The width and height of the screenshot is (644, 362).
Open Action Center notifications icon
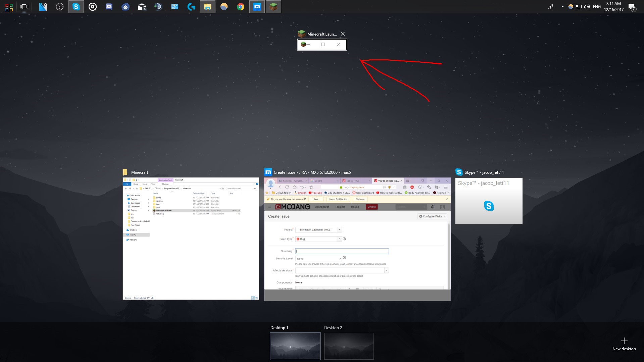(632, 7)
